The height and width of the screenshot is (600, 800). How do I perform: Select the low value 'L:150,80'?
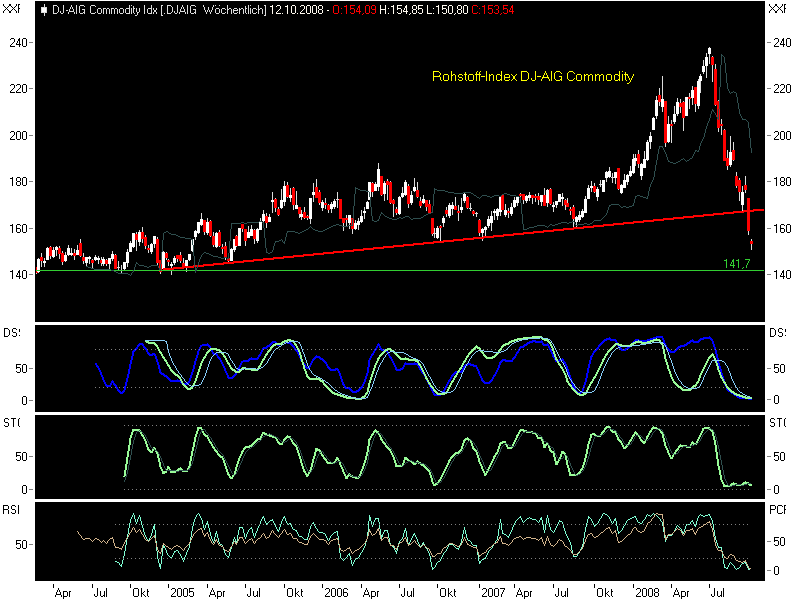coord(447,10)
